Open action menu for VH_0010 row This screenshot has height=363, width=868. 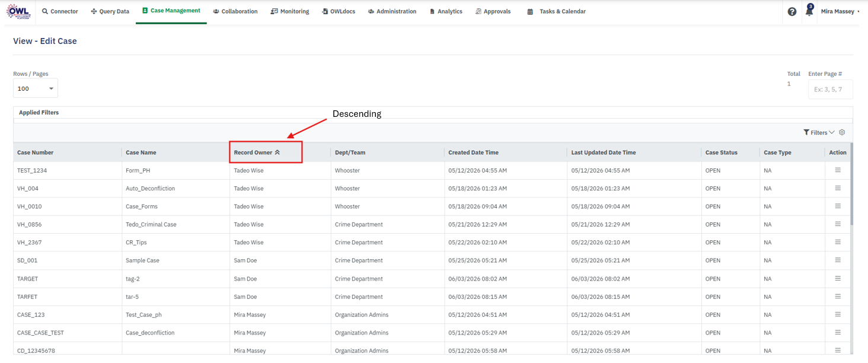click(x=838, y=206)
